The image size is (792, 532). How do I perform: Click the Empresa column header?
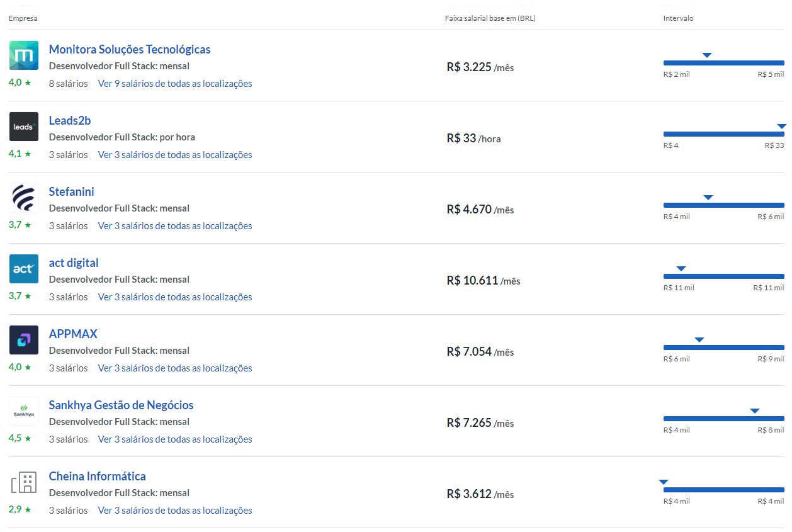pyautogui.click(x=23, y=18)
